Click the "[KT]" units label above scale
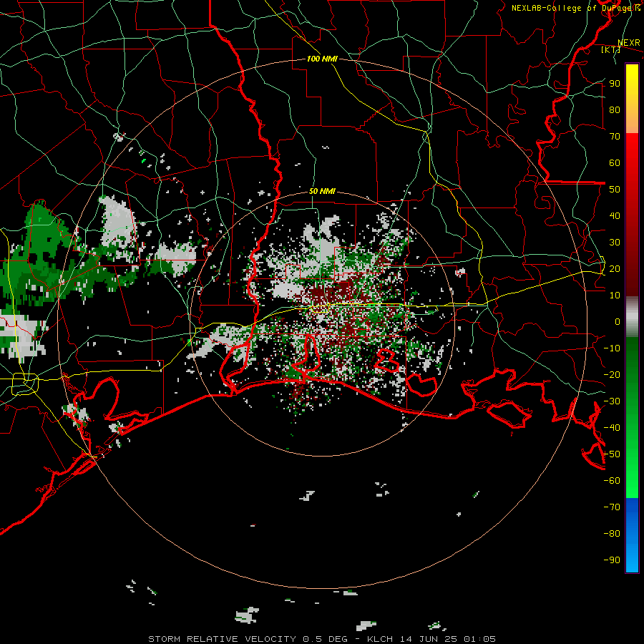The height and width of the screenshot is (644, 644). (x=611, y=49)
